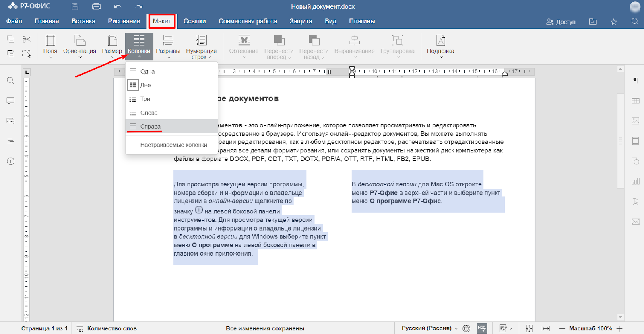This screenshot has width=644, height=334.
Task: Switch to the Плагины tab
Action: (362, 21)
